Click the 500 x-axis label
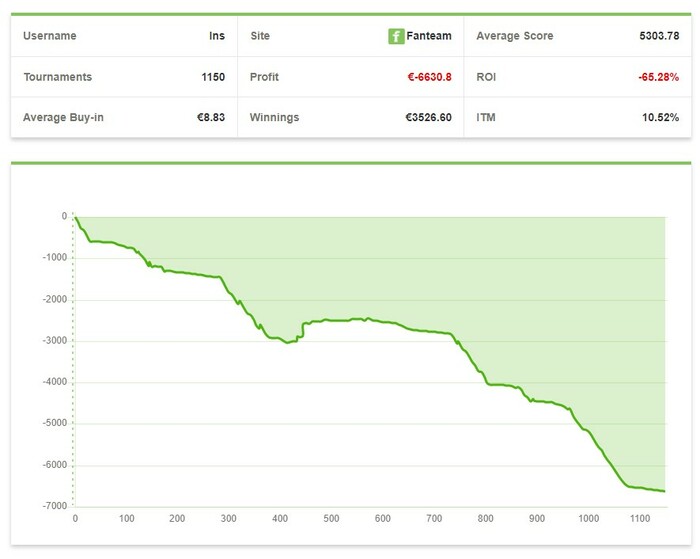700x559 pixels. point(331,518)
